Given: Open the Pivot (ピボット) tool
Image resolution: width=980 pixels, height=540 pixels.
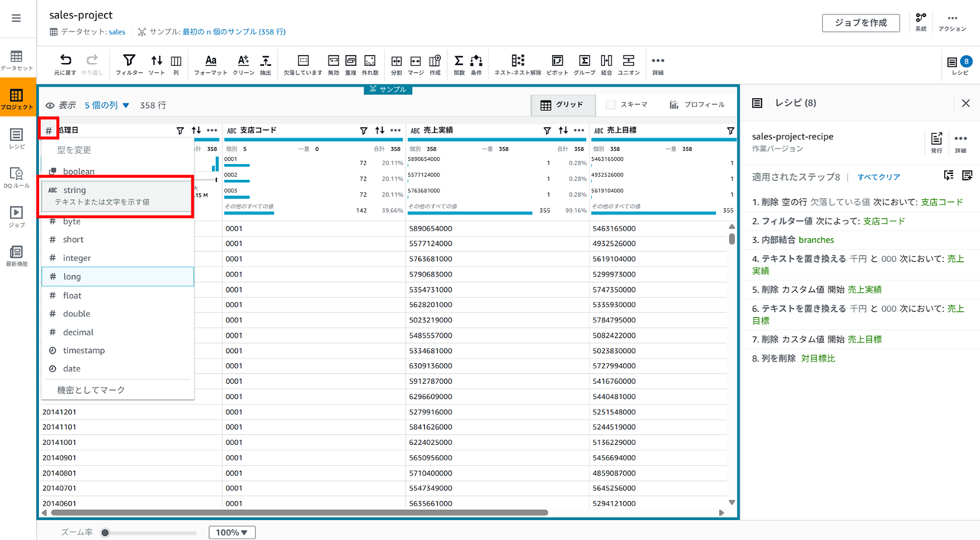Looking at the screenshot, I should tap(557, 64).
